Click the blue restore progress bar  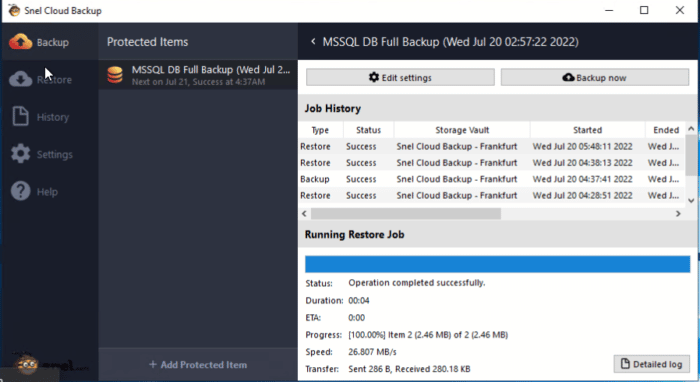click(497, 264)
